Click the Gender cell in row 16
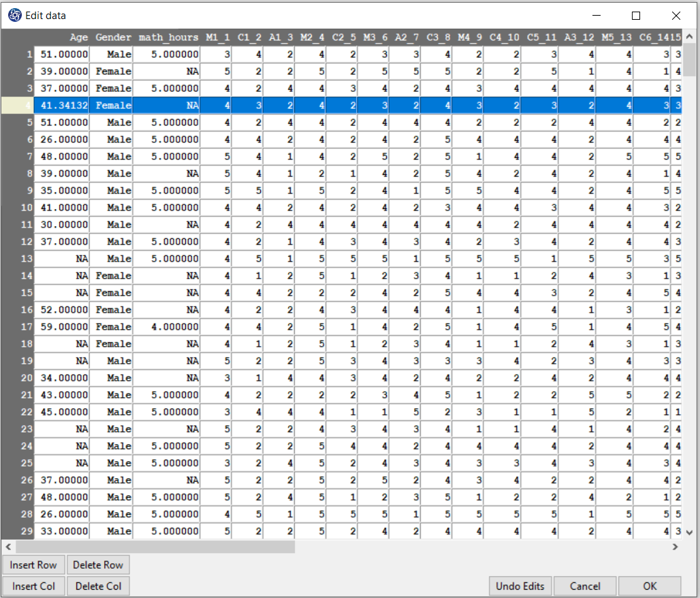This screenshot has width=700, height=598. click(x=111, y=310)
